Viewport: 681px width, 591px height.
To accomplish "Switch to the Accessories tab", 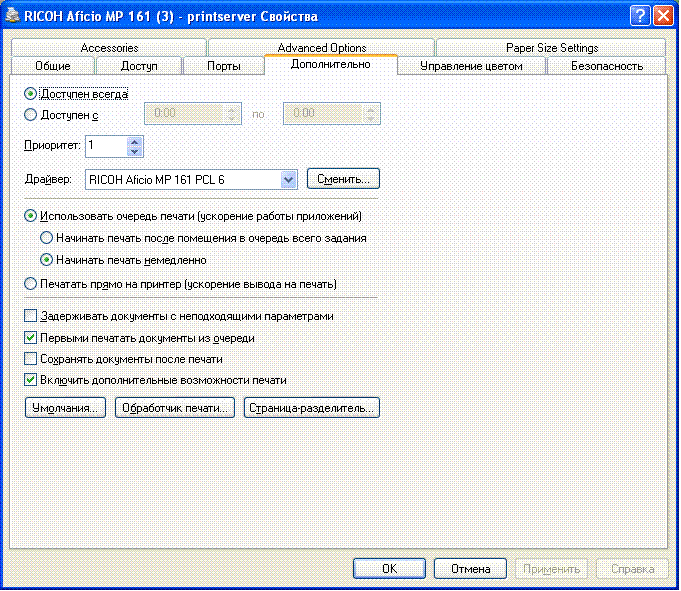I will coord(109,47).
